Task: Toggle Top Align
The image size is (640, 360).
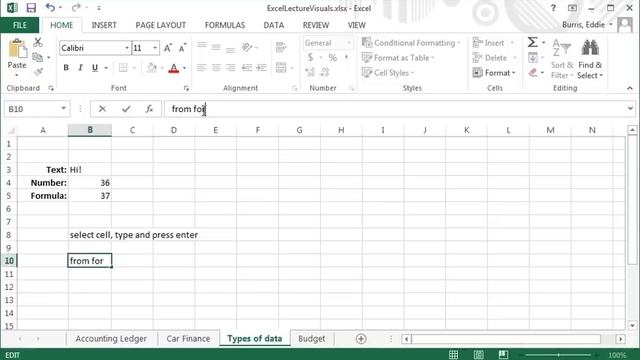Action: coord(202,46)
